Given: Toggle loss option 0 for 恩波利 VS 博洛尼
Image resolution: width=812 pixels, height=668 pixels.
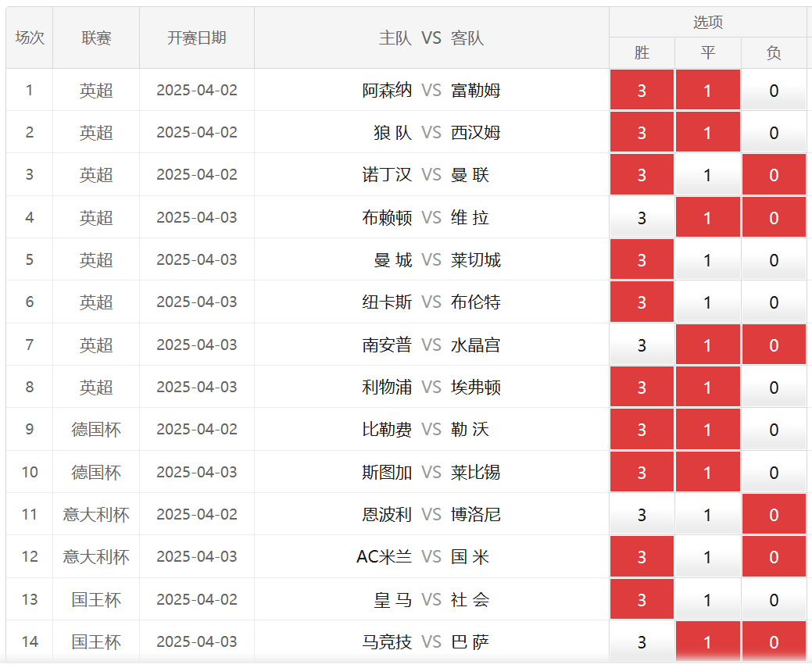Looking at the screenshot, I should click(774, 515).
